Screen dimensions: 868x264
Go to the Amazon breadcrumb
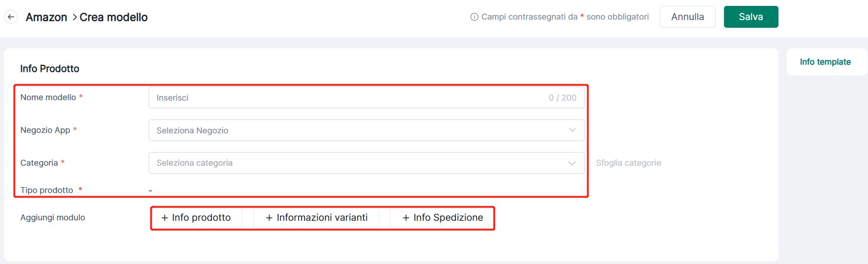click(x=46, y=17)
